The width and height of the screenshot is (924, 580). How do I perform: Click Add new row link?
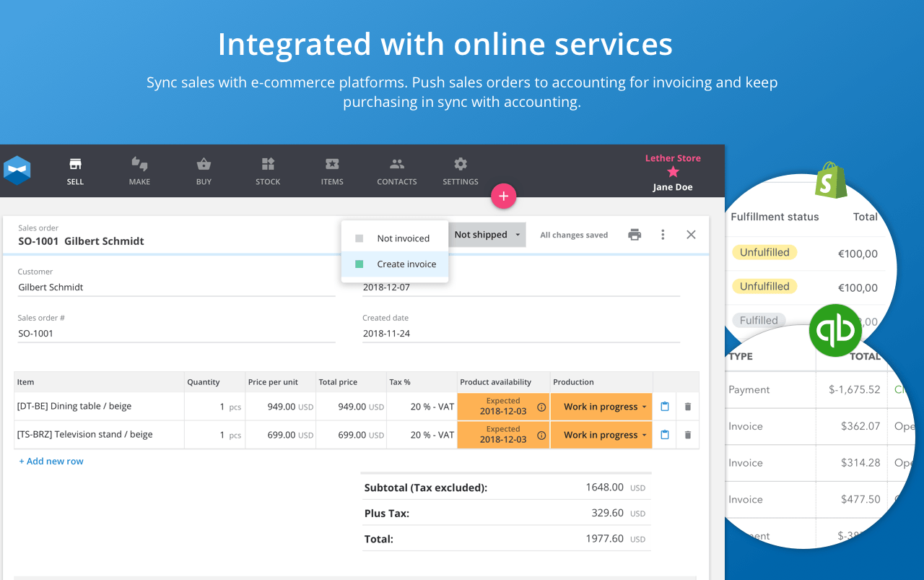pos(51,462)
